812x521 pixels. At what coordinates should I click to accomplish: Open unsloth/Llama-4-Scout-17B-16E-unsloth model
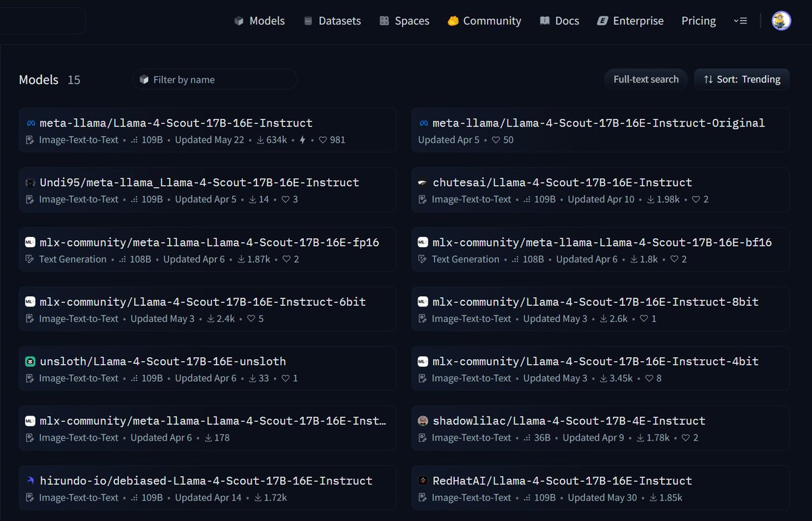[207, 369]
